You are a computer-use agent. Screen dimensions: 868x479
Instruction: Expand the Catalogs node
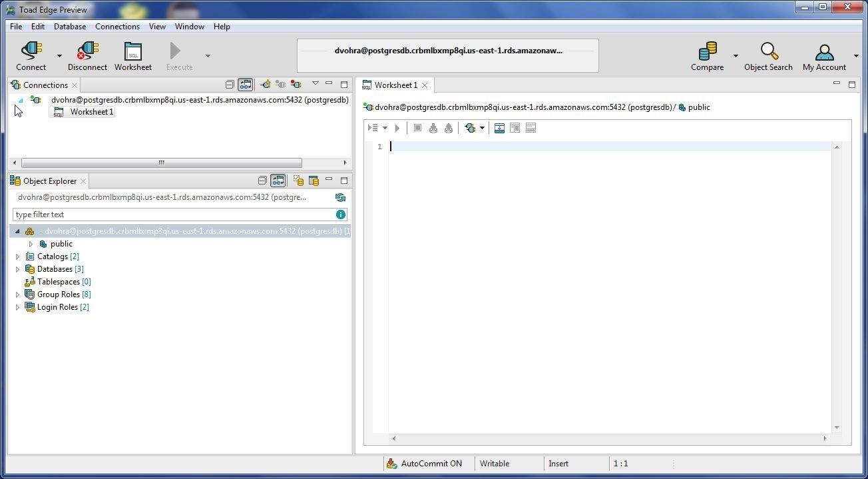click(17, 256)
